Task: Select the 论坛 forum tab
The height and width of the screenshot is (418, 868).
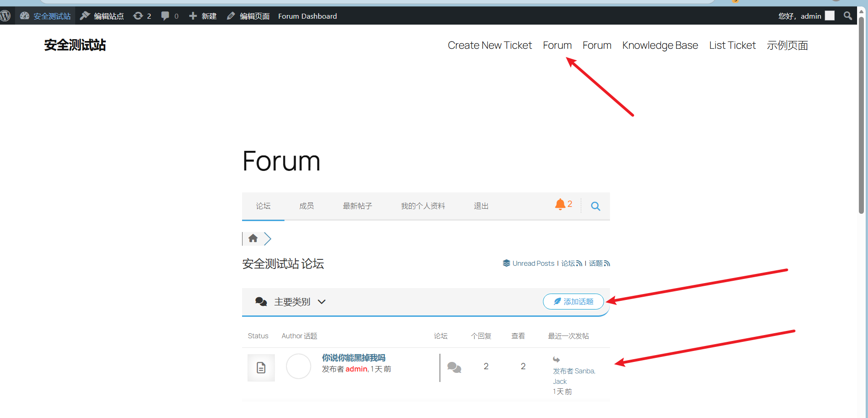Action: pyautogui.click(x=263, y=206)
